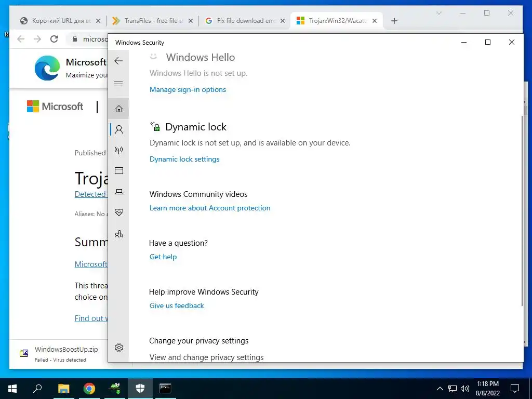Open the Windows Start menu

pos(12,389)
